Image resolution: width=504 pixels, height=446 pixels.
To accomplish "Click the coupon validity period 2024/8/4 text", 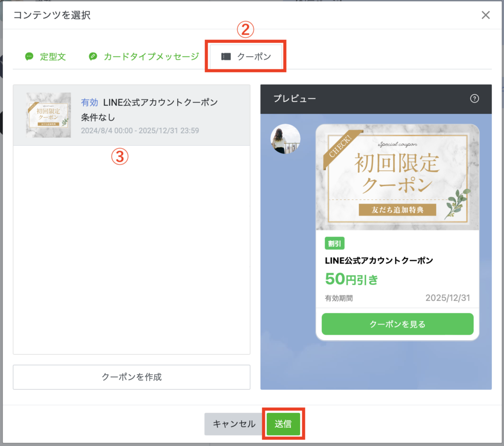I will [x=140, y=131].
